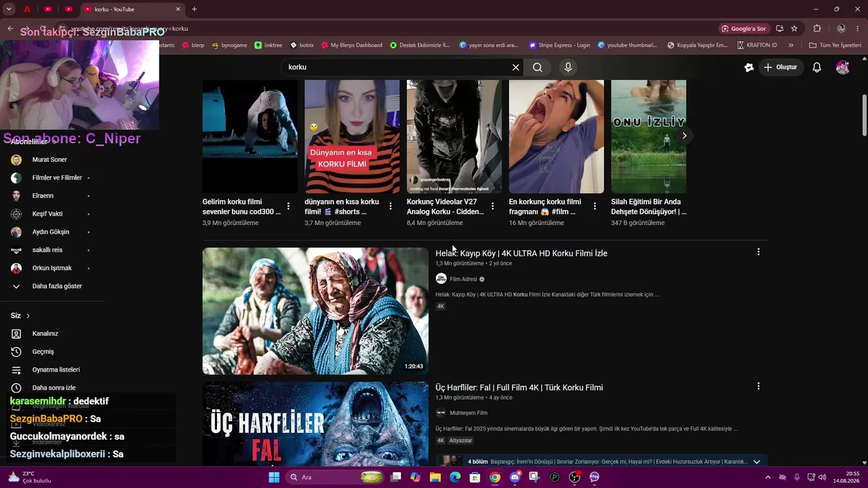868x488 pixels.
Task: Click the Oluştur create button
Action: click(780, 67)
